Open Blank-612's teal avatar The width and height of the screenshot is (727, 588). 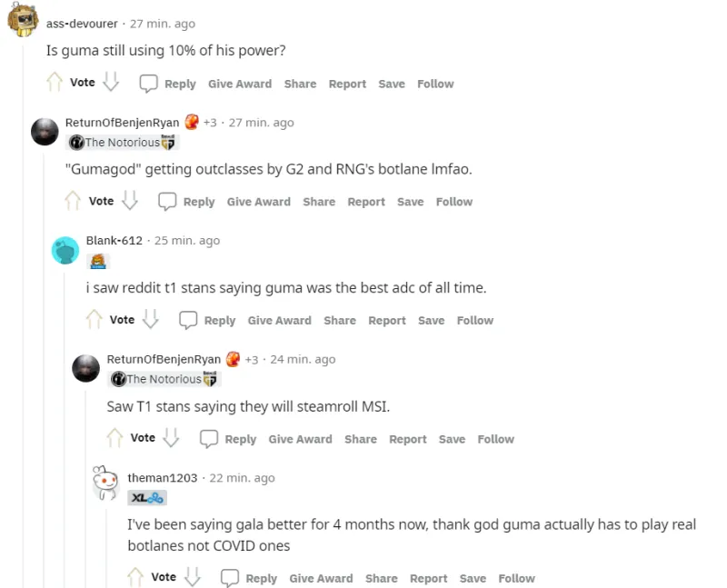(x=65, y=251)
